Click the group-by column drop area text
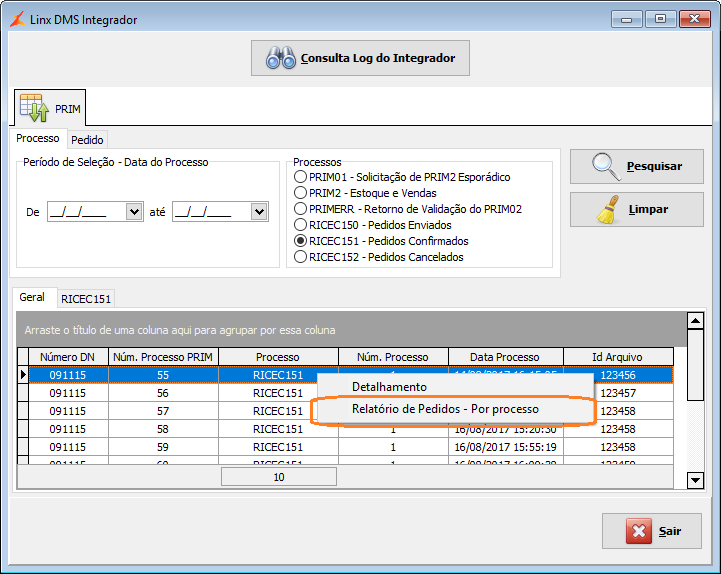This screenshot has width=721, height=574. (180, 330)
